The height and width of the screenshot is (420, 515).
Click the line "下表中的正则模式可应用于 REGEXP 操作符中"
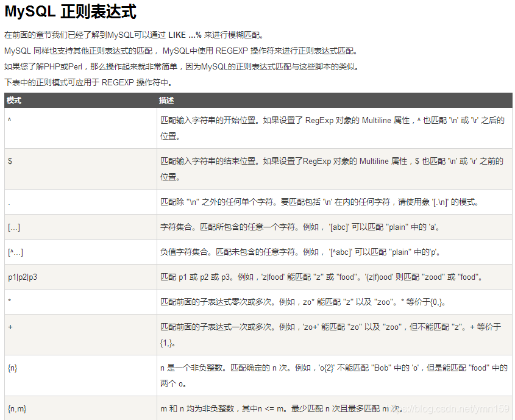coord(88,82)
